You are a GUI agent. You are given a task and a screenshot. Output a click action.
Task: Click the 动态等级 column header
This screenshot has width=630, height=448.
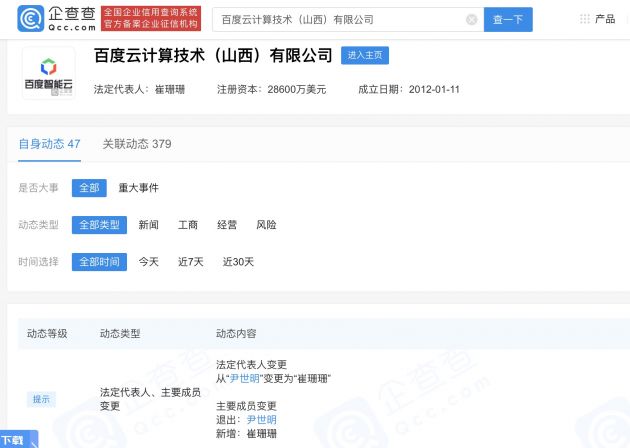pyautogui.click(x=47, y=333)
